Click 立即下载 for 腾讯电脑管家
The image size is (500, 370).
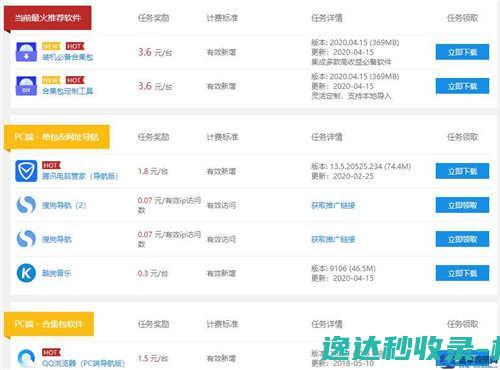(x=462, y=171)
